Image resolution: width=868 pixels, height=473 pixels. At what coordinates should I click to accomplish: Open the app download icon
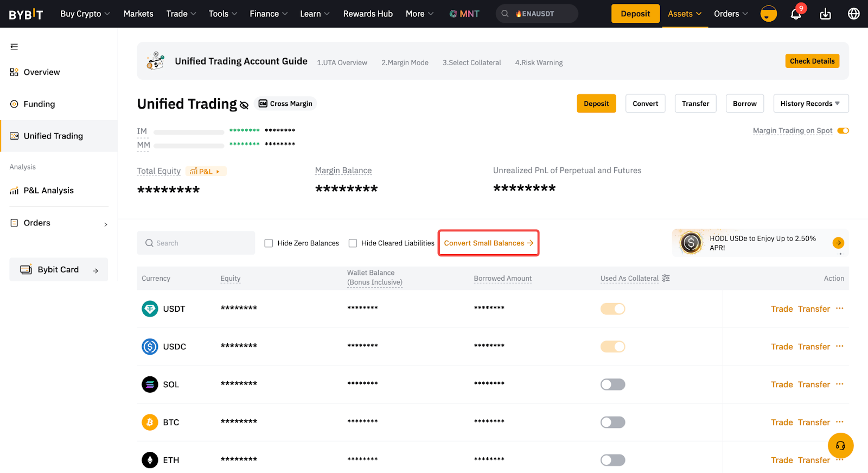click(x=825, y=14)
